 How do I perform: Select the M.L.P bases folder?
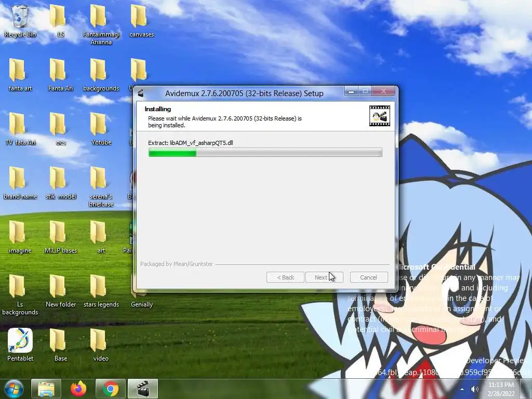click(x=60, y=237)
